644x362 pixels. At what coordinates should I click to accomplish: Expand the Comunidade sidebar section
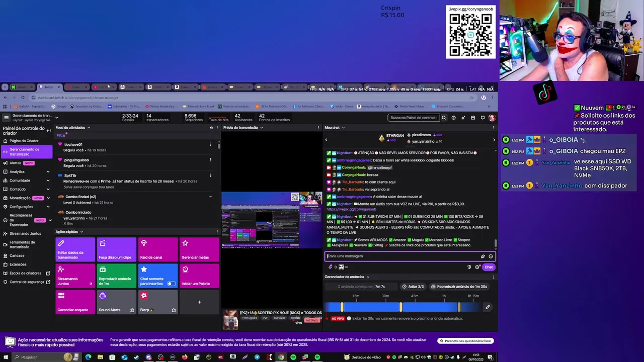pos(48,180)
